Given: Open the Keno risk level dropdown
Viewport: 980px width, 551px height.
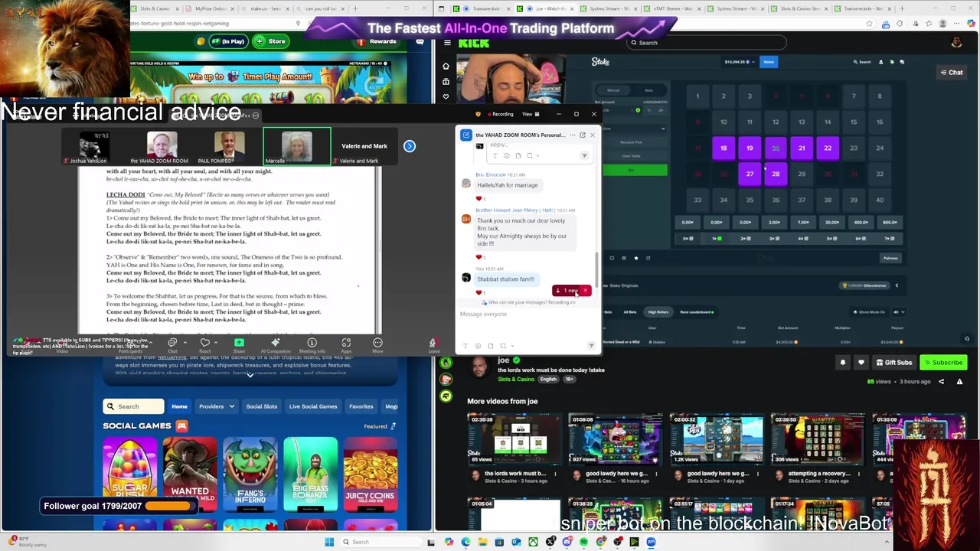Looking at the screenshot, I should pyautogui.click(x=634, y=129).
